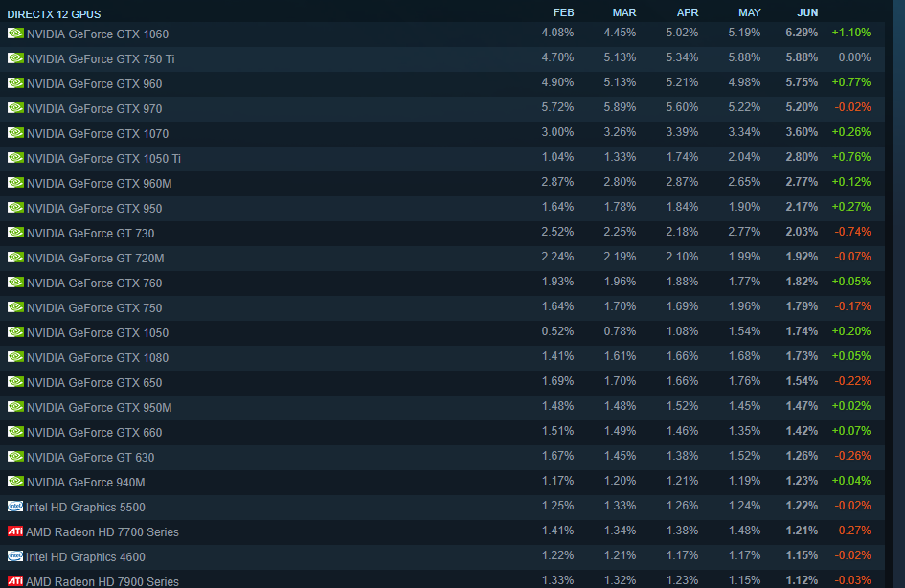Click the vertical scrollbar on right edge
The width and height of the screenshot is (905, 588).
pyautogui.click(x=898, y=294)
